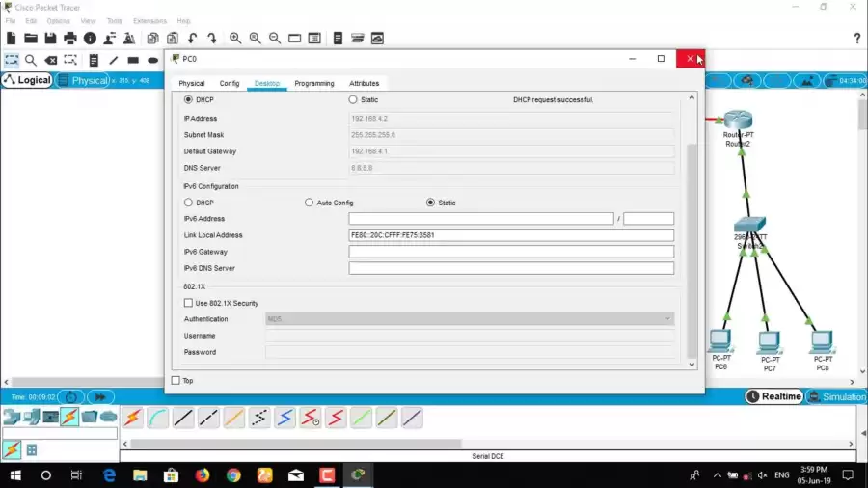Enable Use 802.1X Security checkbox

pyautogui.click(x=189, y=303)
